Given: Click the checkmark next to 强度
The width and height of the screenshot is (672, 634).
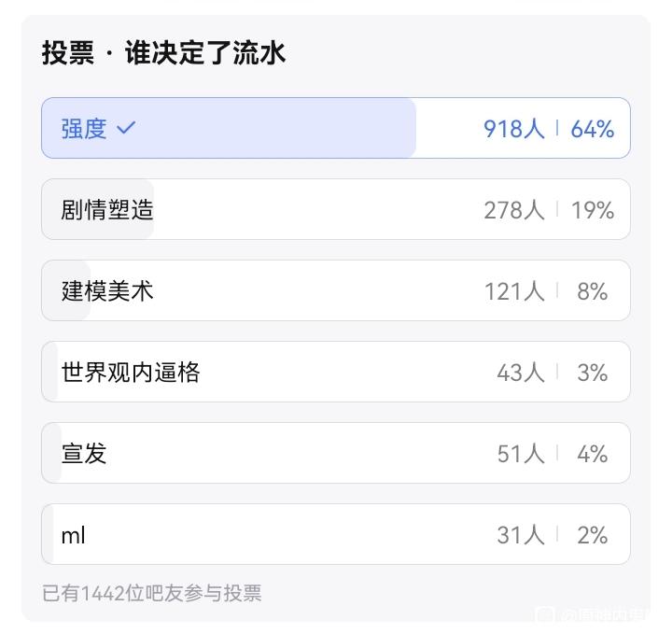Looking at the screenshot, I should pos(126,129).
